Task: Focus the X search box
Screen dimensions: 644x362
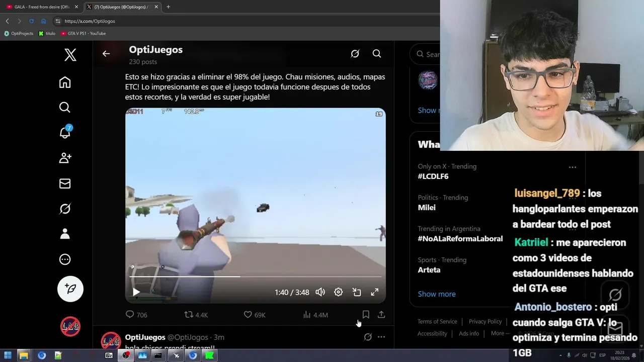Action: point(425,54)
